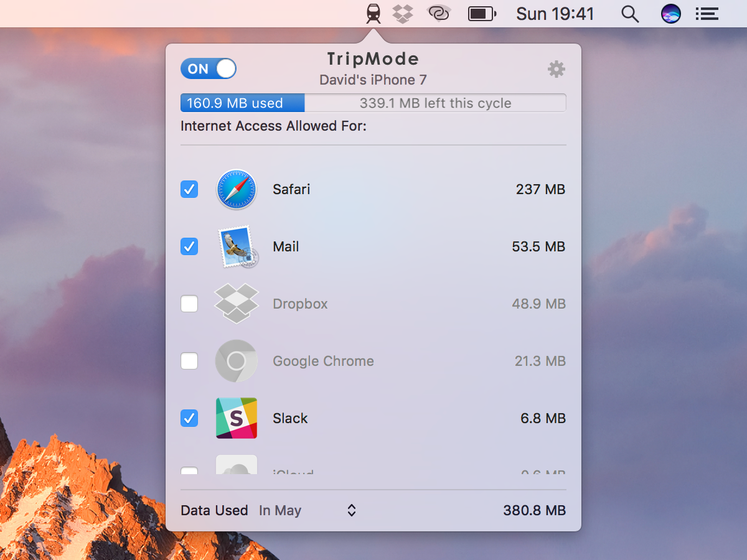Click the Slack app icon
Image resolution: width=747 pixels, height=560 pixels.
coord(237,418)
